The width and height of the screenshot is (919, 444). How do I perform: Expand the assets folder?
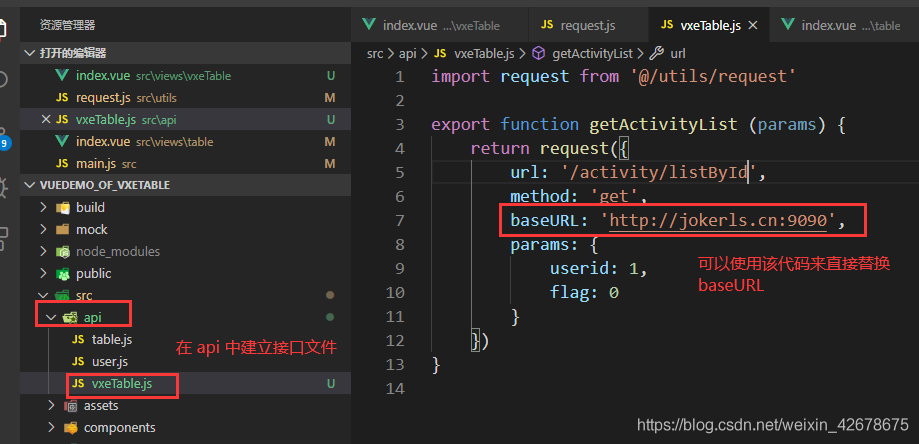(51, 405)
